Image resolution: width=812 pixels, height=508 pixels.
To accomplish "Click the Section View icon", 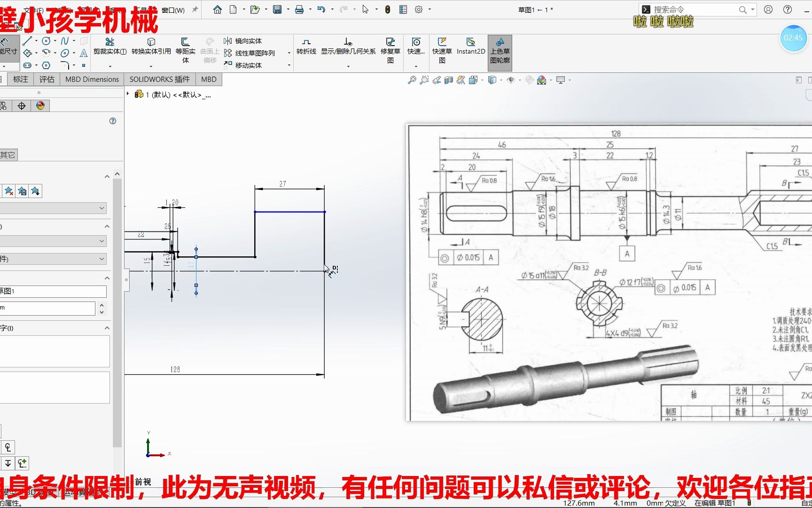I will pos(449,80).
